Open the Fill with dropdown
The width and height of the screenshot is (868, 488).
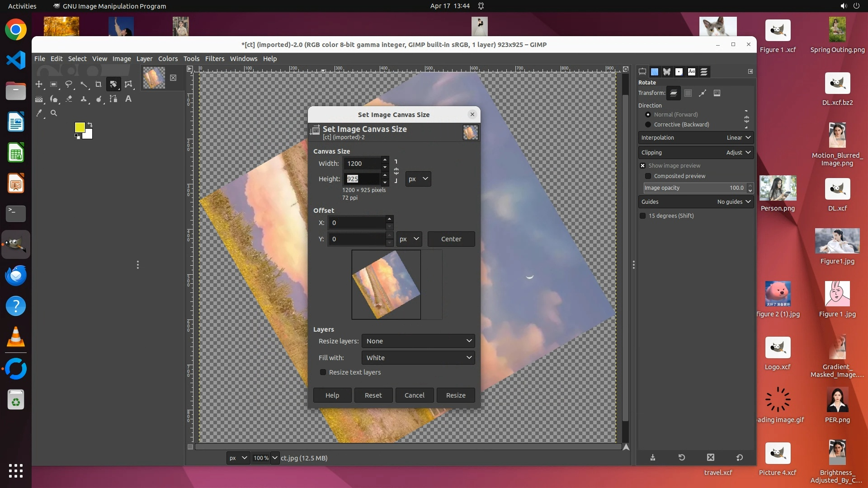[x=418, y=358]
